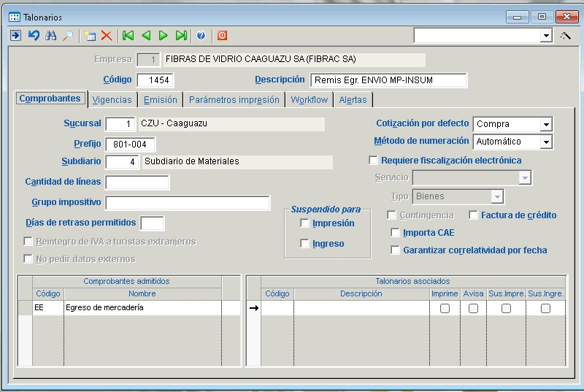This screenshot has height=392, width=584.
Task: Click the Subdiario label link
Action: 81,161
